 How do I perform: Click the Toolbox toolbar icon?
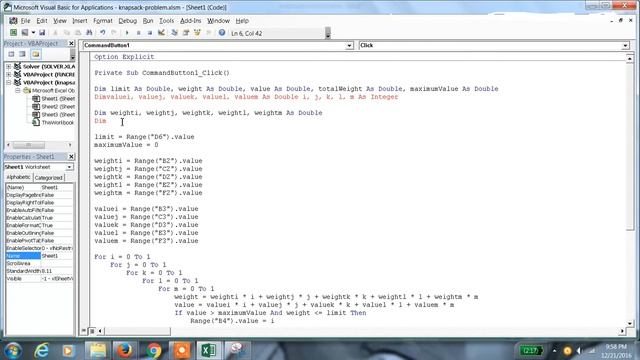click(209, 33)
